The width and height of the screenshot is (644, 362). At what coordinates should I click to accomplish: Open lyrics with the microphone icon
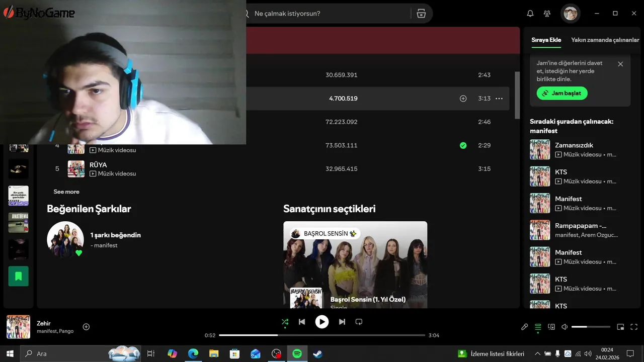pyautogui.click(x=524, y=327)
